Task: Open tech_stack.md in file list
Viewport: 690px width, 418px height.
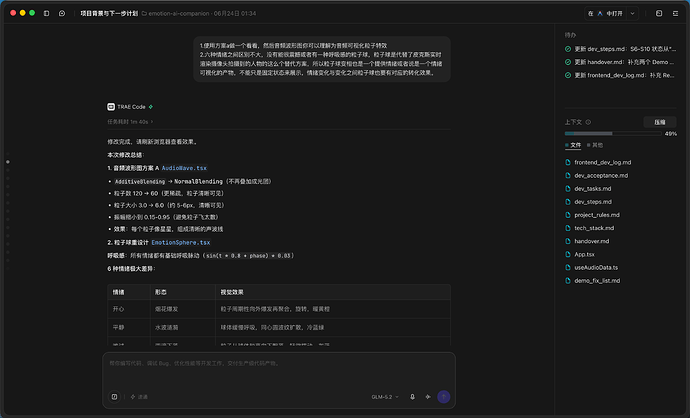Action: [x=594, y=228]
